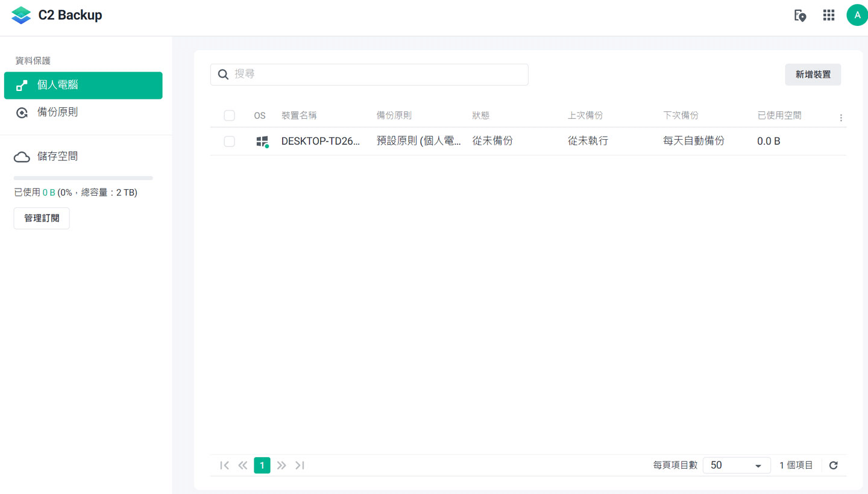Check the DESKTOP-TD26 device row checkbox

click(229, 142)
